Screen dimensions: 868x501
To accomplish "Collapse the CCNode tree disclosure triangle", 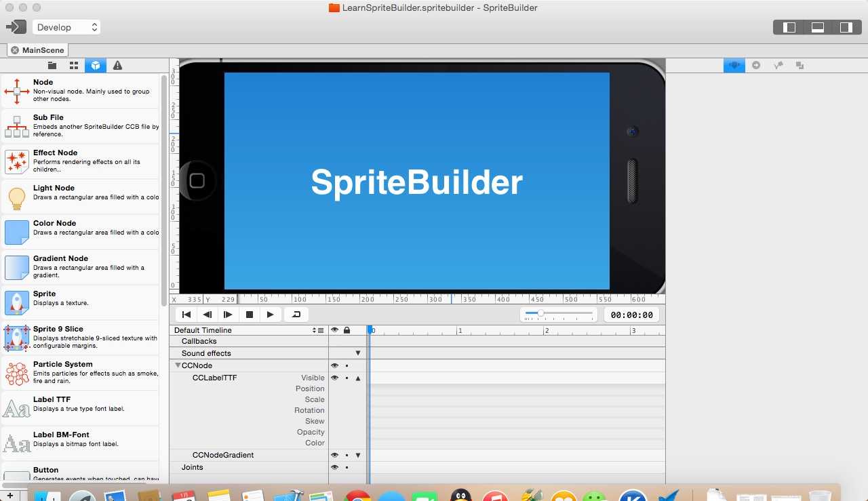I will coord(178,365).
